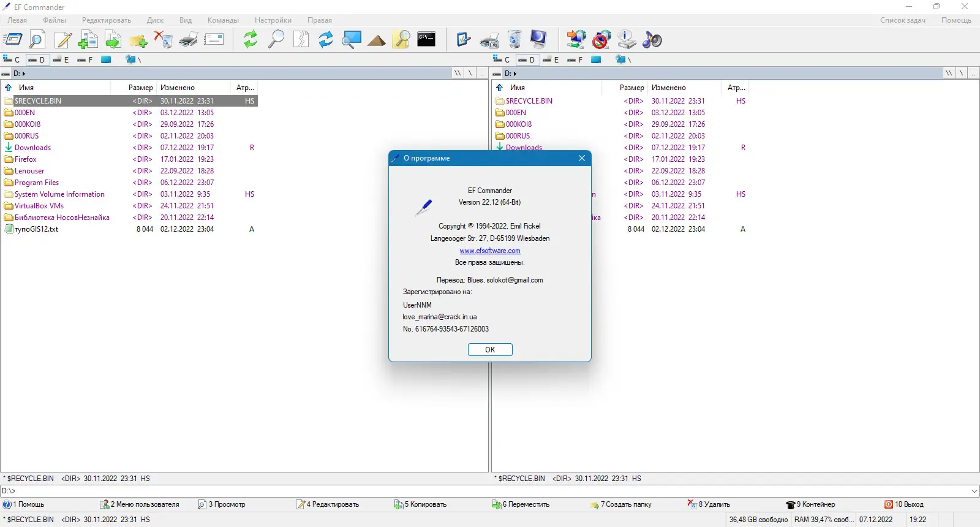Click the printer with camera icon
This screenshot has width=980, height=527.
[x=489, y=40]
